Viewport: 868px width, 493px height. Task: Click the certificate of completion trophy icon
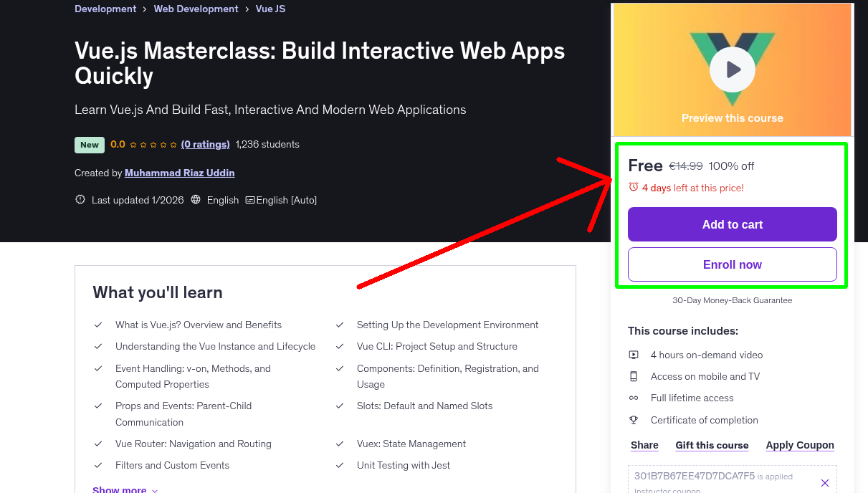click(634, 420)
